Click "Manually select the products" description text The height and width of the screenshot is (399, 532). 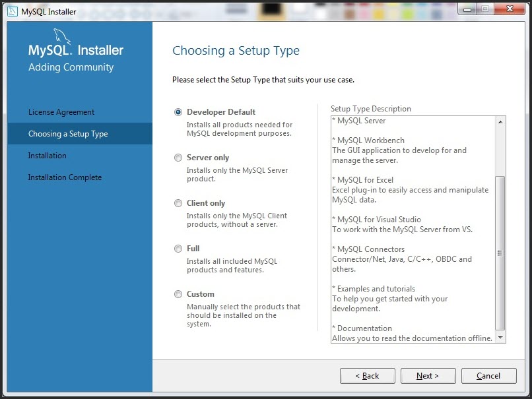point(244,315)
